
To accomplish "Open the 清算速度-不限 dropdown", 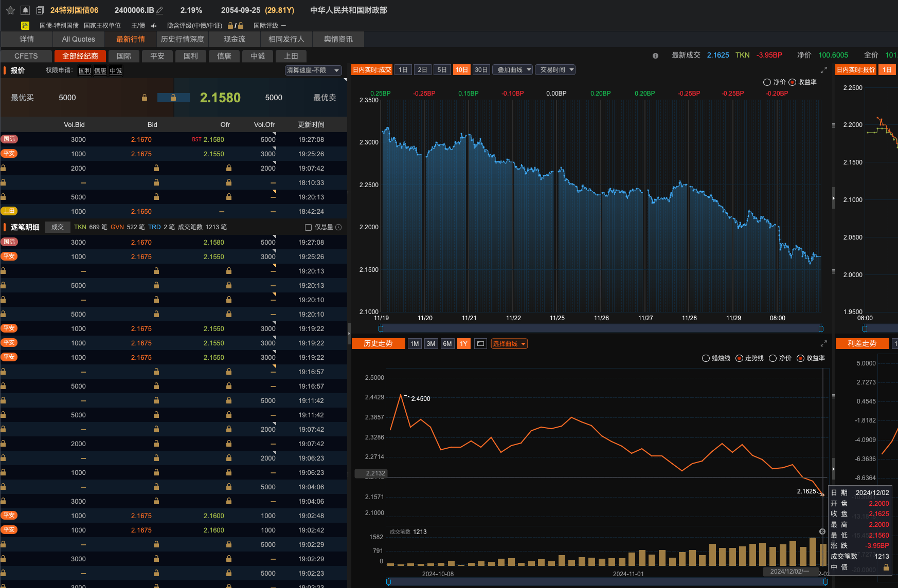I will pyautogui.click(x=313, y=70).
